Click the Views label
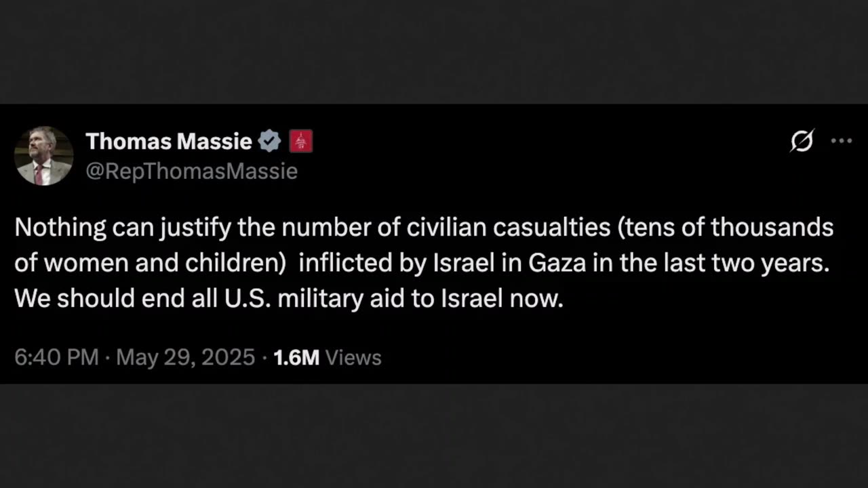 [353, 357]
